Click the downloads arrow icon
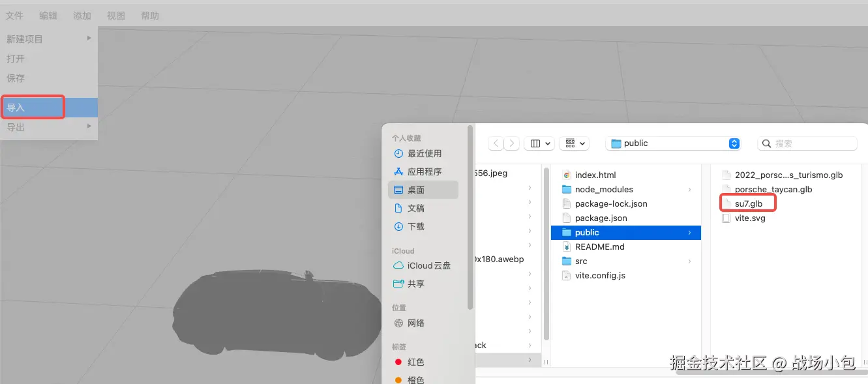868x384 pixels. [x=399, y=226]
